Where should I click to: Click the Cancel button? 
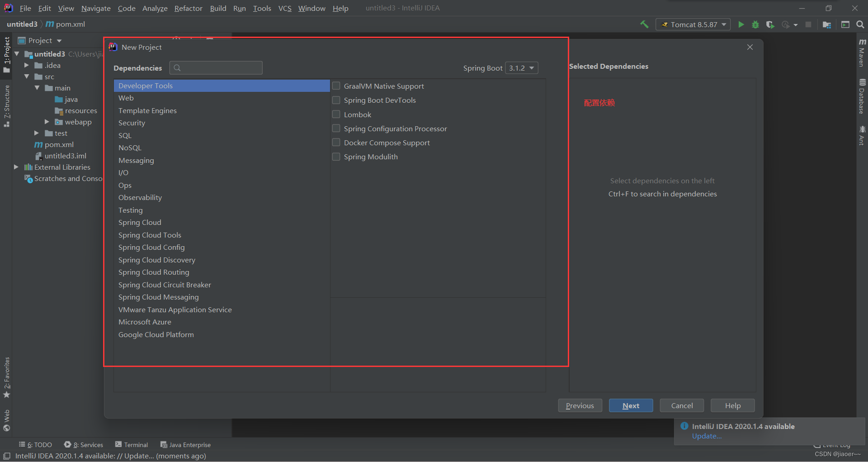pos(682,405)
